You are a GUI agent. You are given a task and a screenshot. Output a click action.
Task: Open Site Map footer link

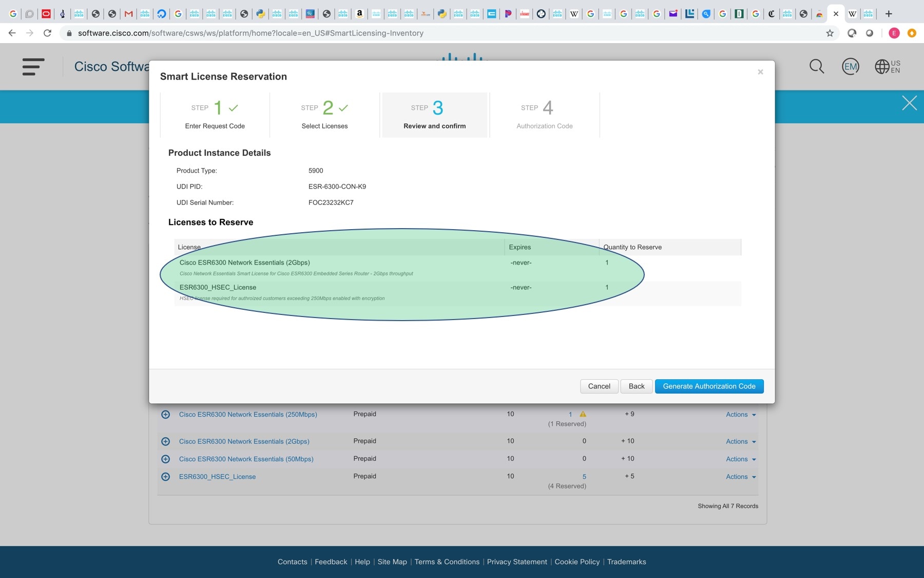[392, 562]
